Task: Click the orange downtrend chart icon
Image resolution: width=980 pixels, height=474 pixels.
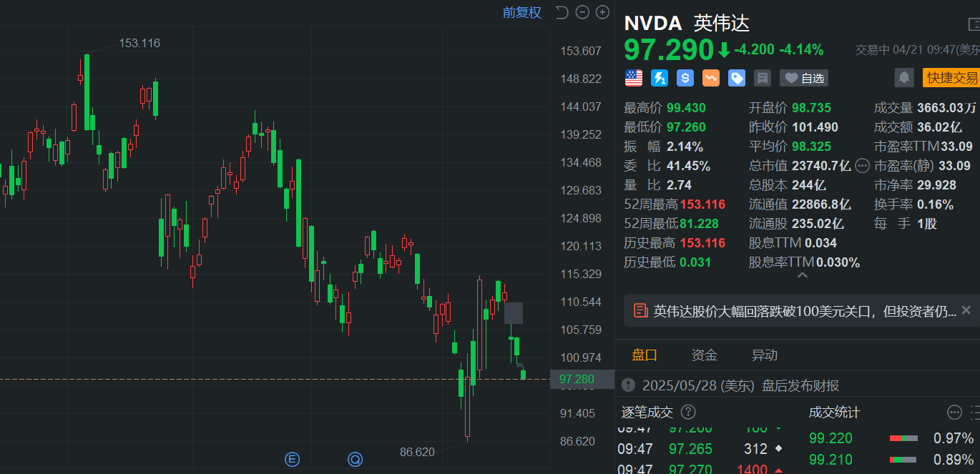Action: 711,78
